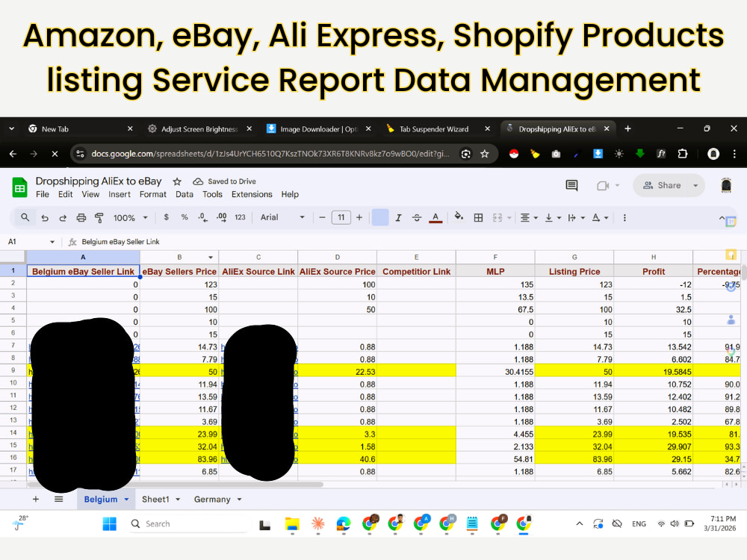
Task: Increase decimal places
Action: tap(222, 217)
